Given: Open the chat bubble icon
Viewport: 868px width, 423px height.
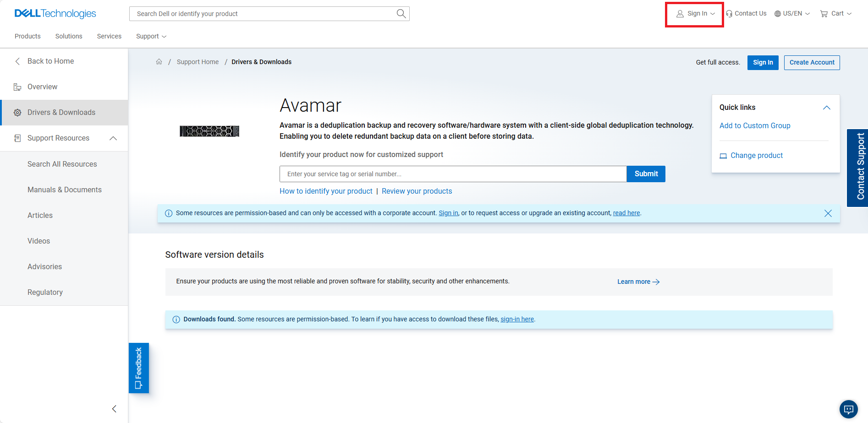Looking at the screenshot, I should coord(848,409).
